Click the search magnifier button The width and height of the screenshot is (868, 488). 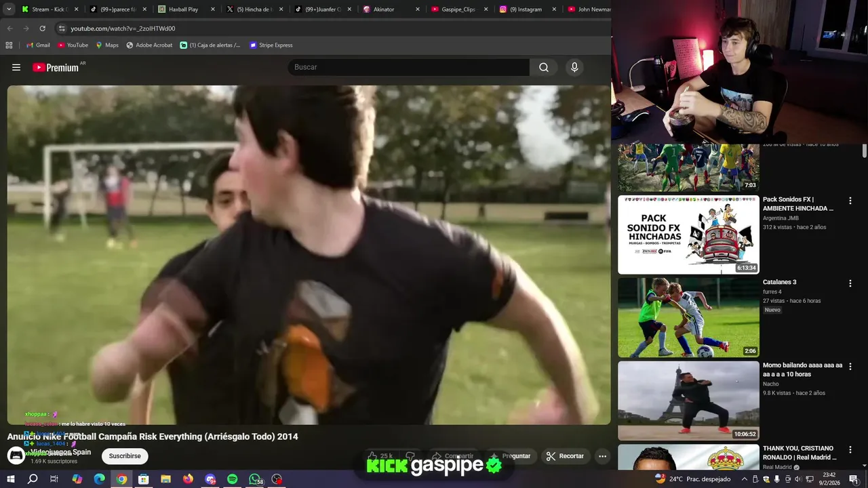tap(544, 67)
